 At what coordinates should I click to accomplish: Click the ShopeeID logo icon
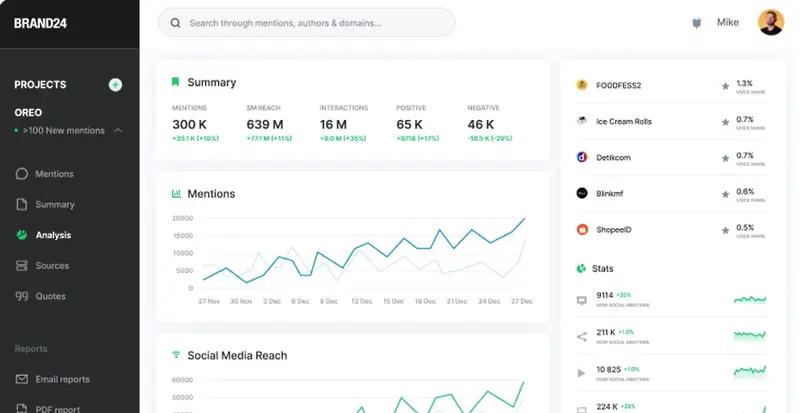point(581,229)
